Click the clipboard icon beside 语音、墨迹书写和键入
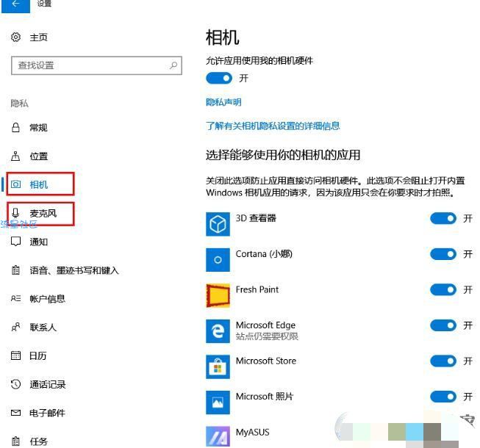The height and width of the screenshot is (448, 480). (15, 270)
